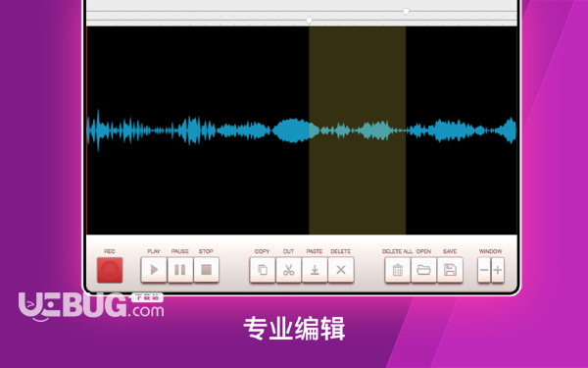The image size is (588, 368).
Task: Click inside the highlighted waveform selection
Action: coord(357,131)
